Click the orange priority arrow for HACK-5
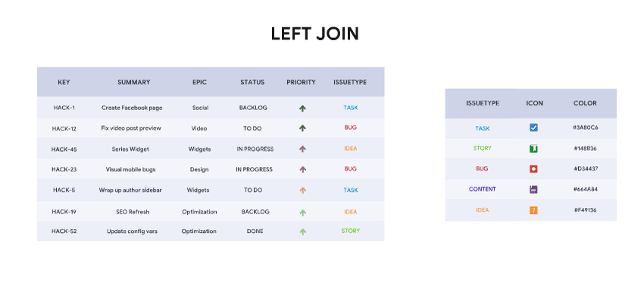This screenshot has width=644, height=283. coord(303,190)
